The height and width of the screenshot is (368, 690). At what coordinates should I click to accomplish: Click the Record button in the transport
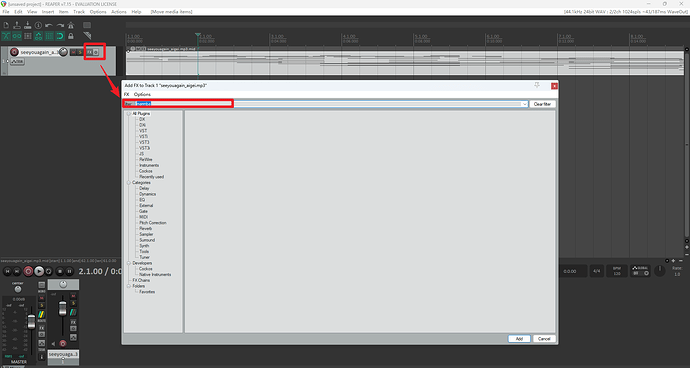[x=28, y=272]
